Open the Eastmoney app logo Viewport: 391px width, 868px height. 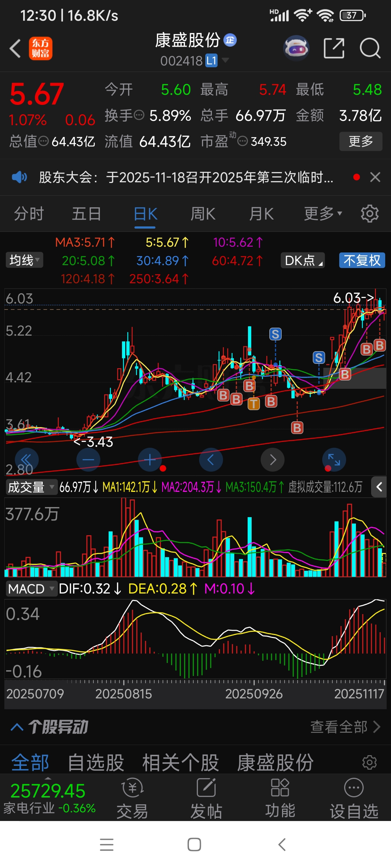[41, 48]
